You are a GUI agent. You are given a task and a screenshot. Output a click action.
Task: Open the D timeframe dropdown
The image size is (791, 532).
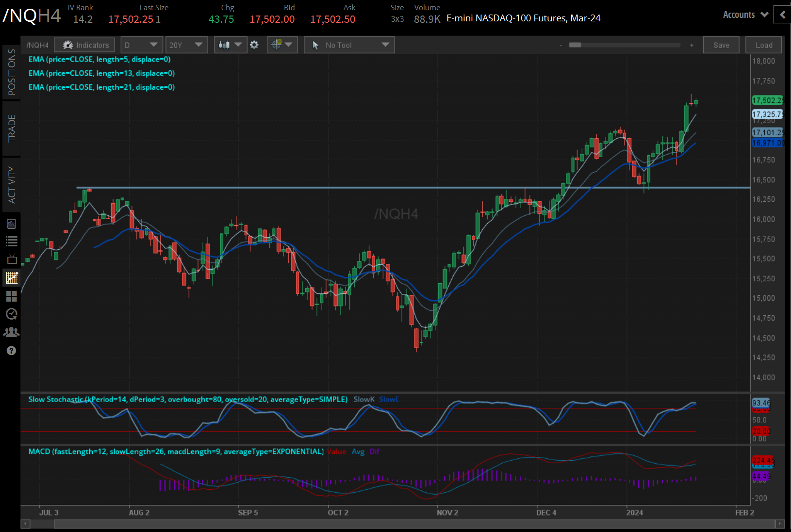141,45
